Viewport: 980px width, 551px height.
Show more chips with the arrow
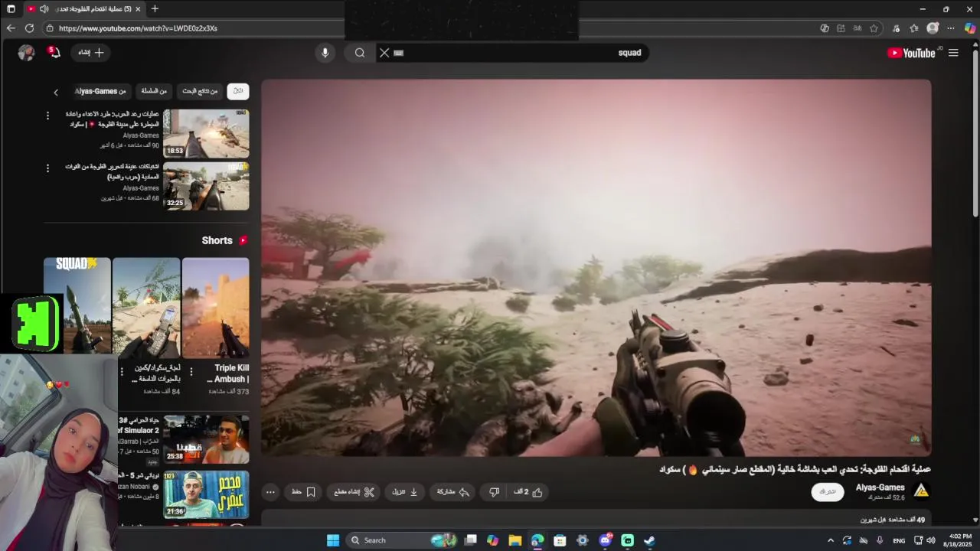(55, 92)
